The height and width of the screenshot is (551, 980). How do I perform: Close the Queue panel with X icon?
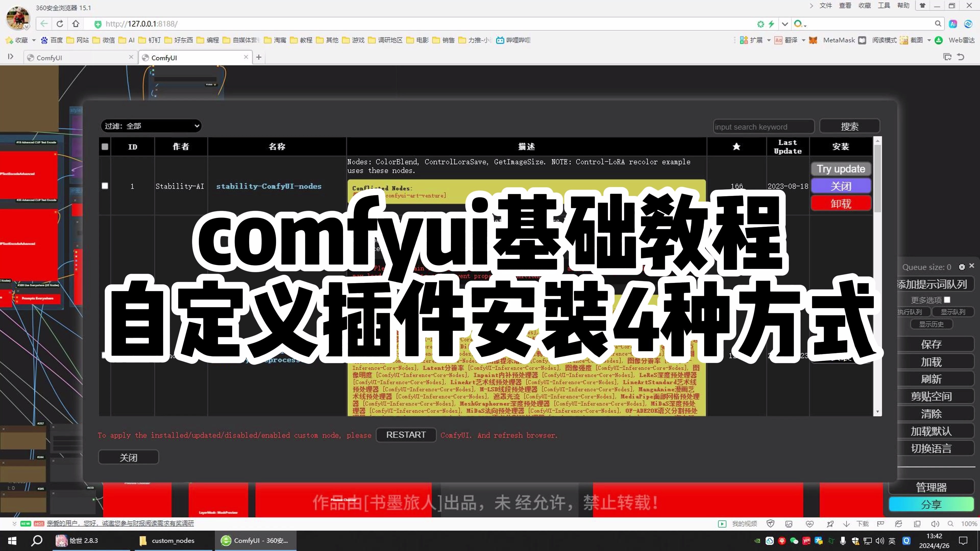pos(972,266)
